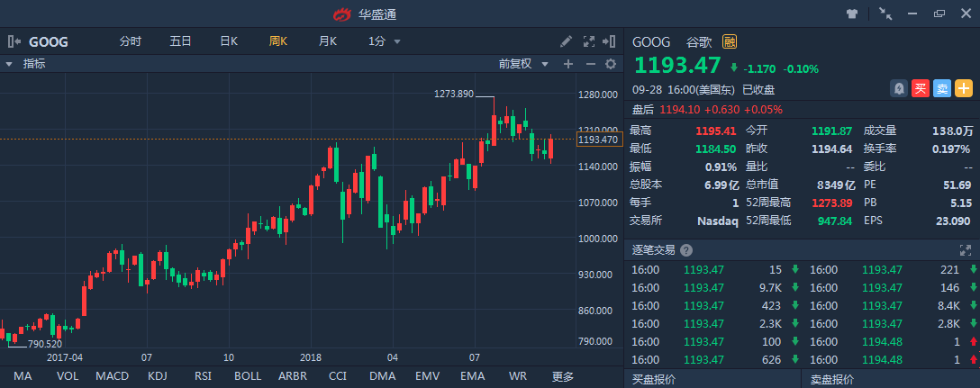The width and height of the screenshot is (980, 388).
Task: Enable the MA indicator
Action: point(23,376)
